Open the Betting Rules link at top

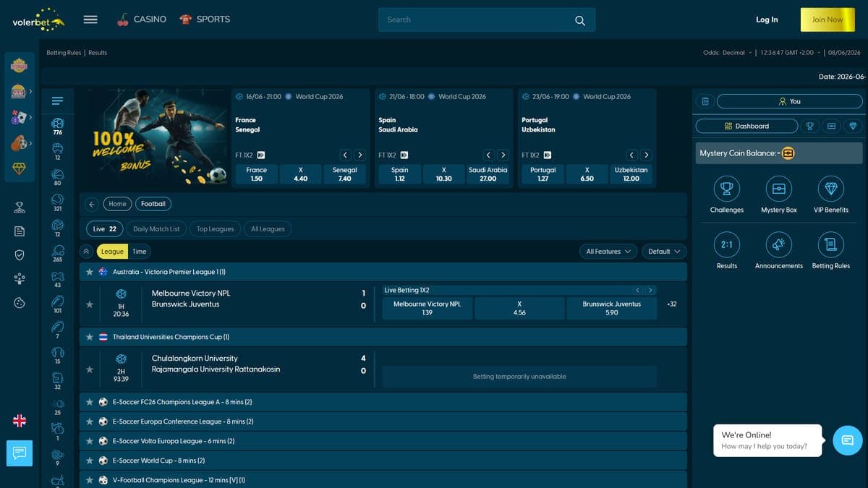click(x=64, y=53)
